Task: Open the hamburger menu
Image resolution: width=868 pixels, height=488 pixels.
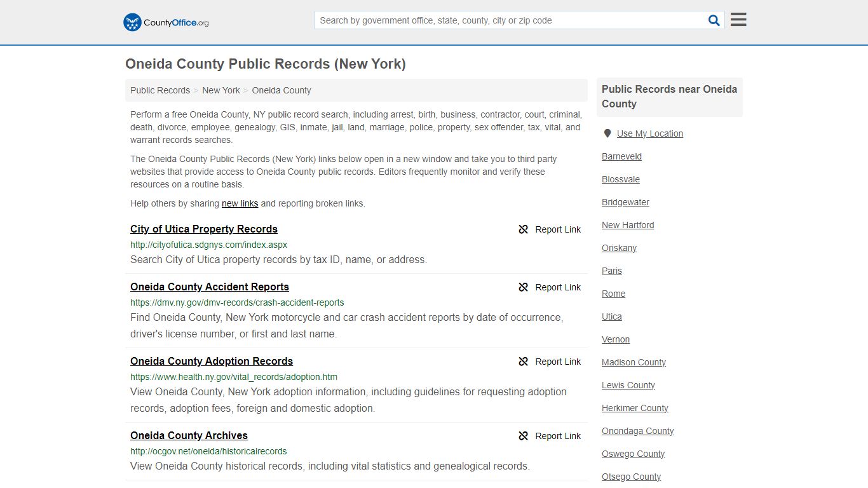Action: point(738,20)
